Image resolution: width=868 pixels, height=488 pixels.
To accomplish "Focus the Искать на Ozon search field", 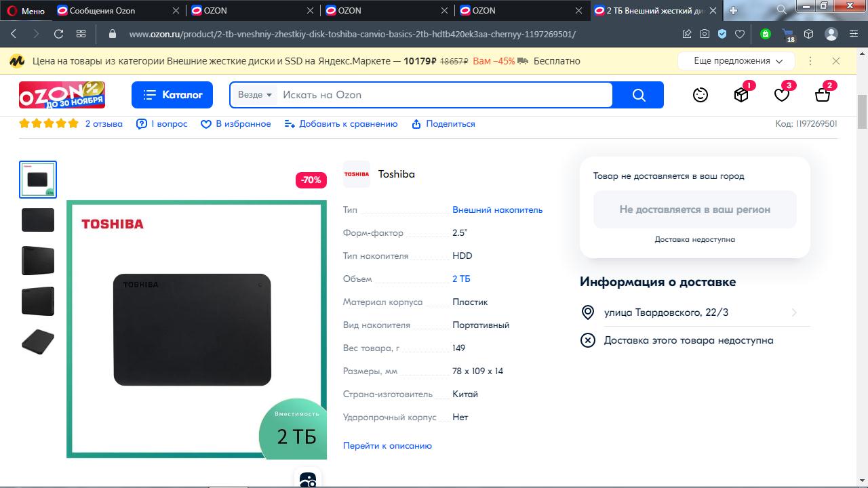I will tap(444, 95).
